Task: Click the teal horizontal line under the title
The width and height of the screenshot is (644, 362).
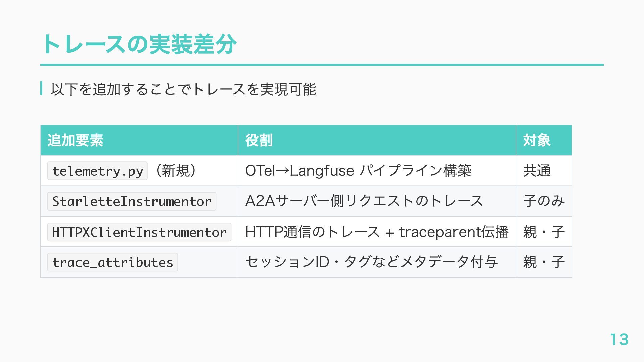Action: coord(322,65)
